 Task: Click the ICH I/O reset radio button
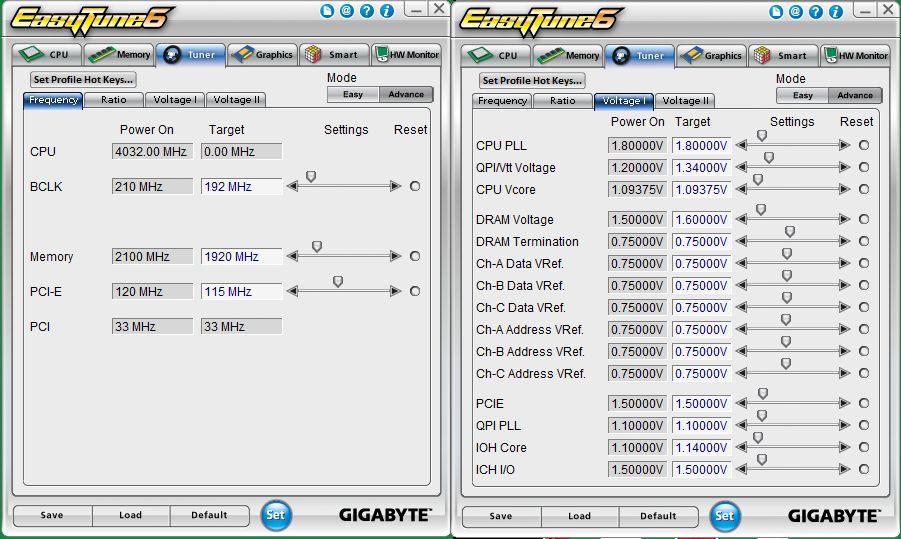tap(864, 469)
